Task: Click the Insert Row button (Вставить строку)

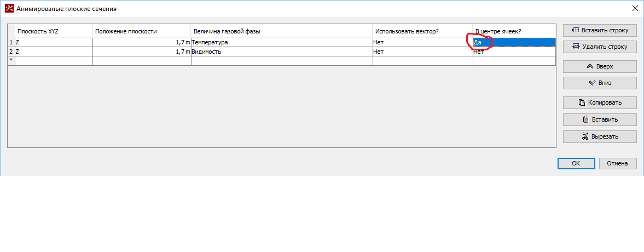Action: [599, 30]
